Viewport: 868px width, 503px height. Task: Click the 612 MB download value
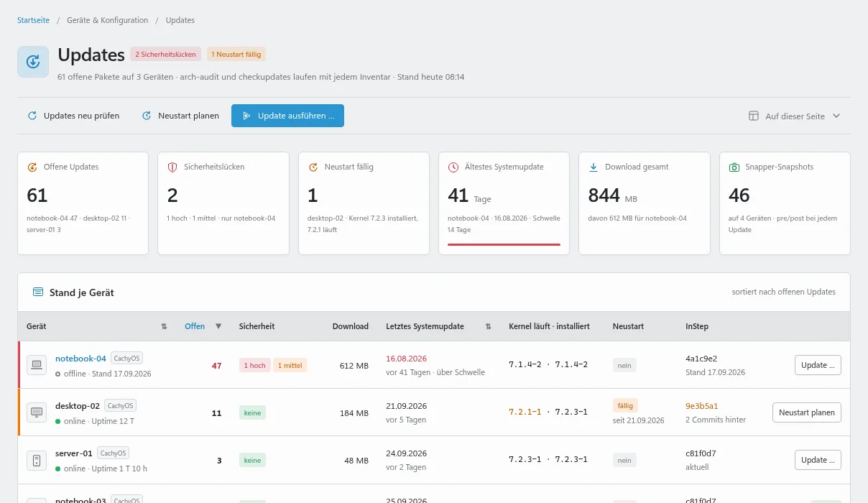(x=354, y=366)
